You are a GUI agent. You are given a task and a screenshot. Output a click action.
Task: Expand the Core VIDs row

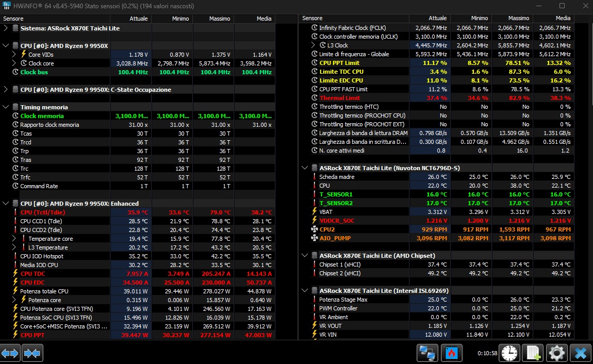14,54
